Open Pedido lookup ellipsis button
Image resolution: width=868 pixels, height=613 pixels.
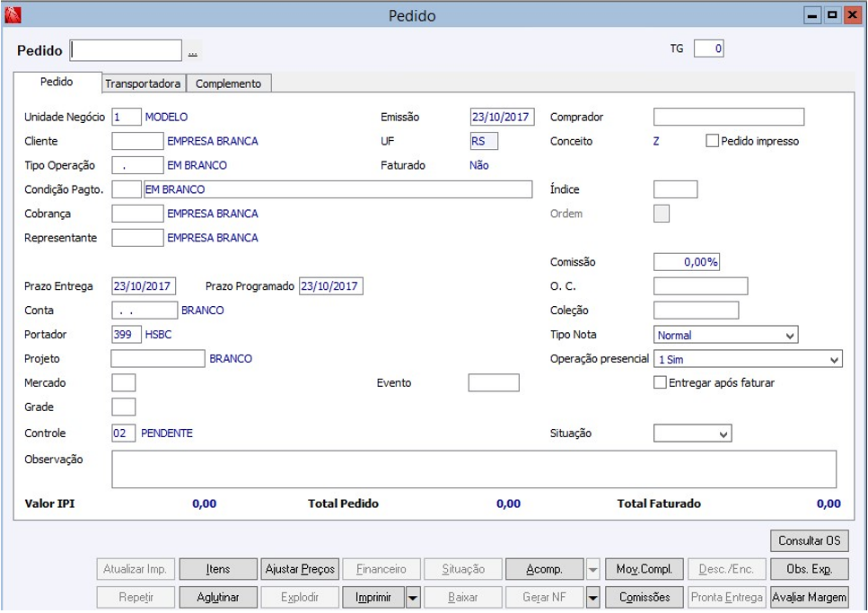coord(192,51)
